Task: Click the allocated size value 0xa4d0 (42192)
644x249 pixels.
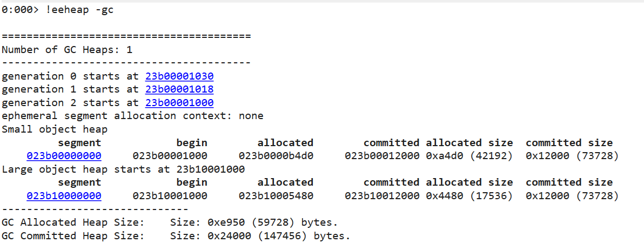Action: 469,156
